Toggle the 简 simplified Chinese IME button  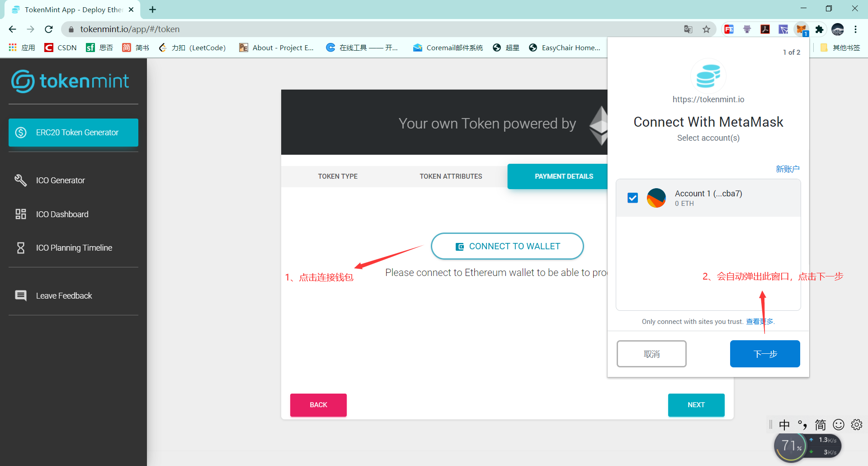[x=821, y=425]
